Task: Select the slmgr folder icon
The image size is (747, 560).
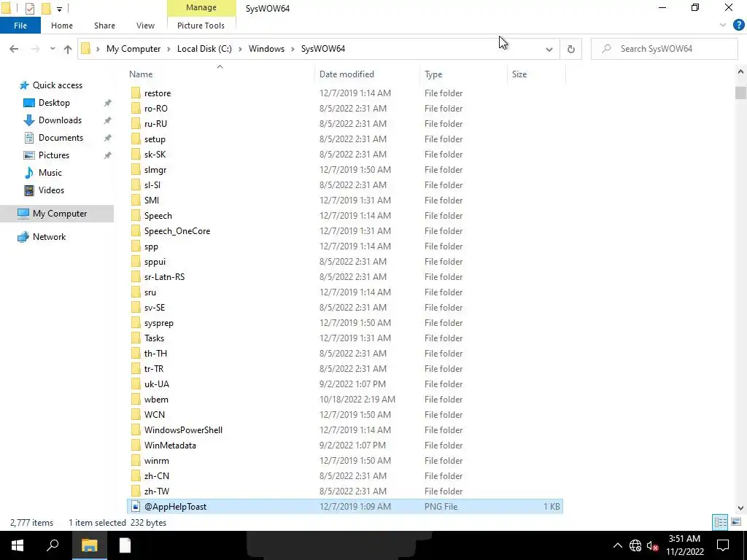Action: pyautogui.click(x=136, y=169)
